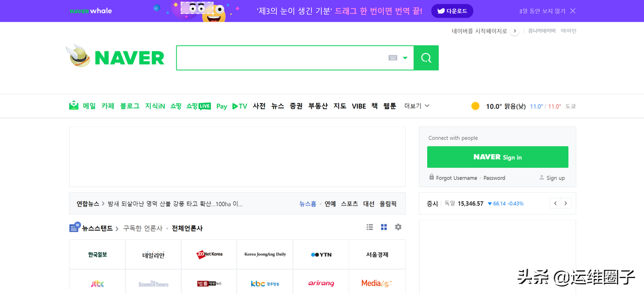Click inside the Naver search input field
Screen dimensions: 644x294
click(279, 58)
